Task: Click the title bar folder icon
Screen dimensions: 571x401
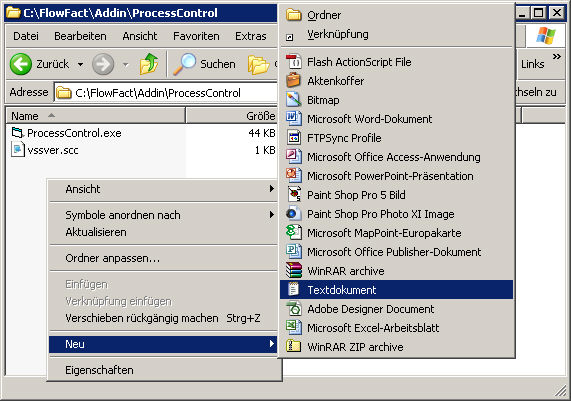Action: [13, 12]
